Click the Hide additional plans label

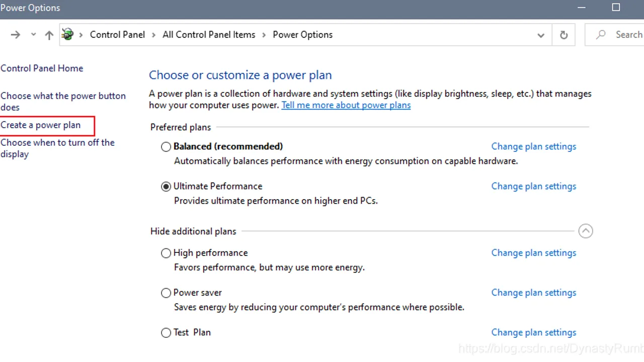[x=193, y=231]
